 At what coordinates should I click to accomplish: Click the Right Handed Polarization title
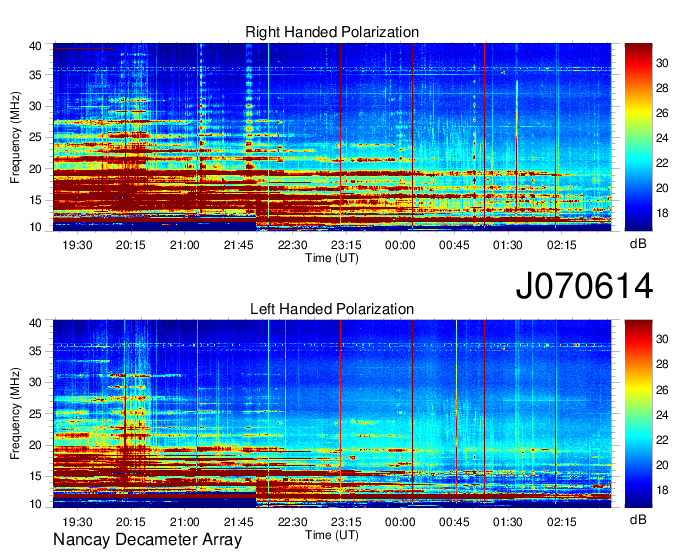tap(332, 32)
